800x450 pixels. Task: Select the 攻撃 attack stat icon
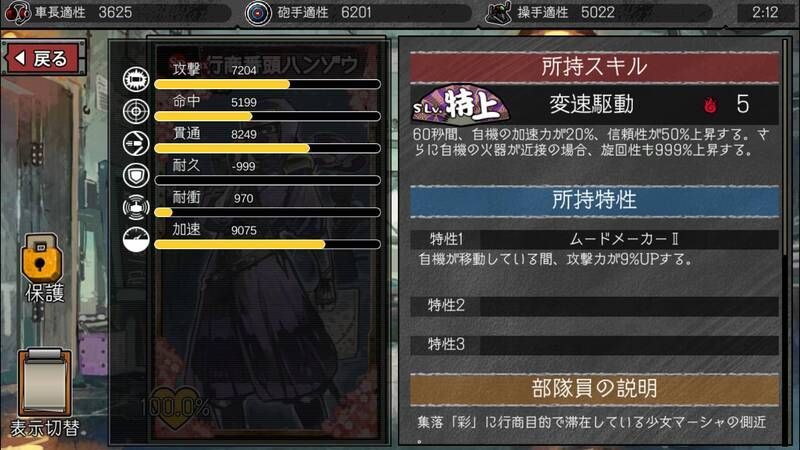point(136,79)
